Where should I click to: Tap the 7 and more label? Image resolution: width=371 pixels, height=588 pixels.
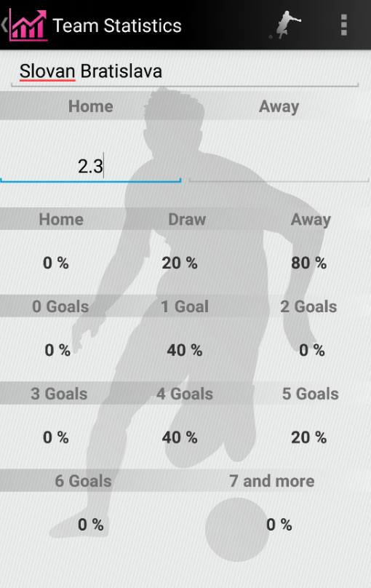271,481
